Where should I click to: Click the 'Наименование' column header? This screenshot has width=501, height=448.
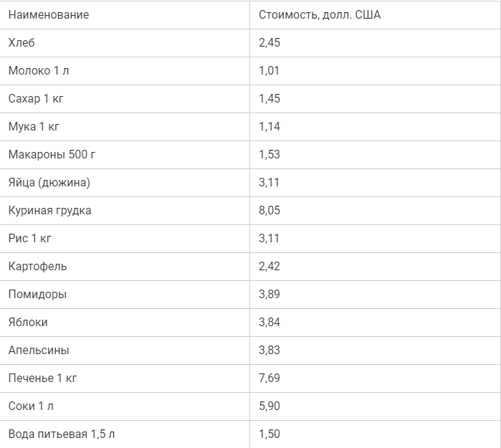tap(125, 15)
